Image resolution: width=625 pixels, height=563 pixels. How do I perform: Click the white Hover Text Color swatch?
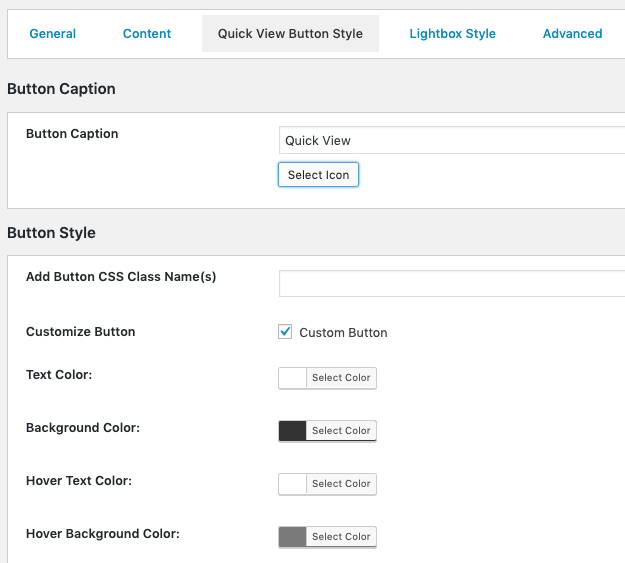[x=292, y=484]
